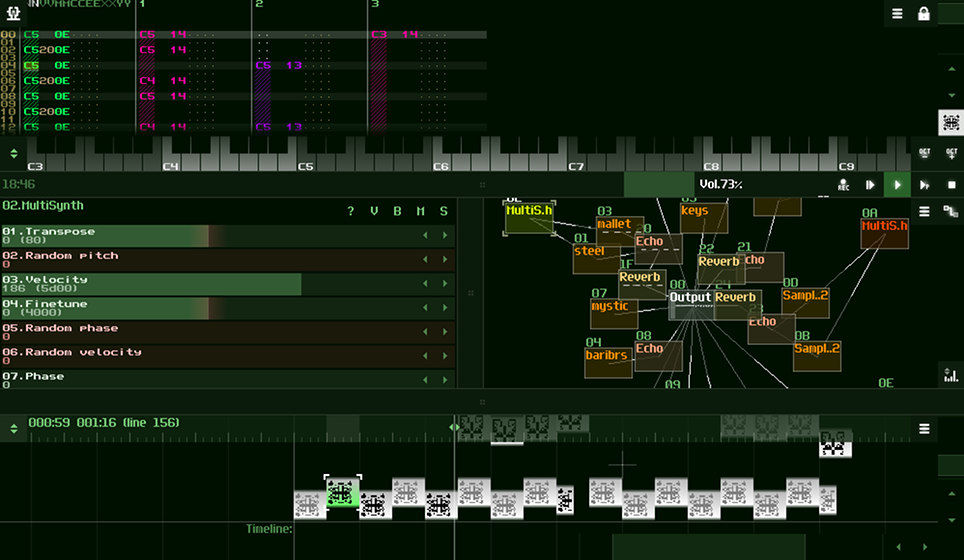Select the Sampl..2 module 0B

(x=817, y=356)
